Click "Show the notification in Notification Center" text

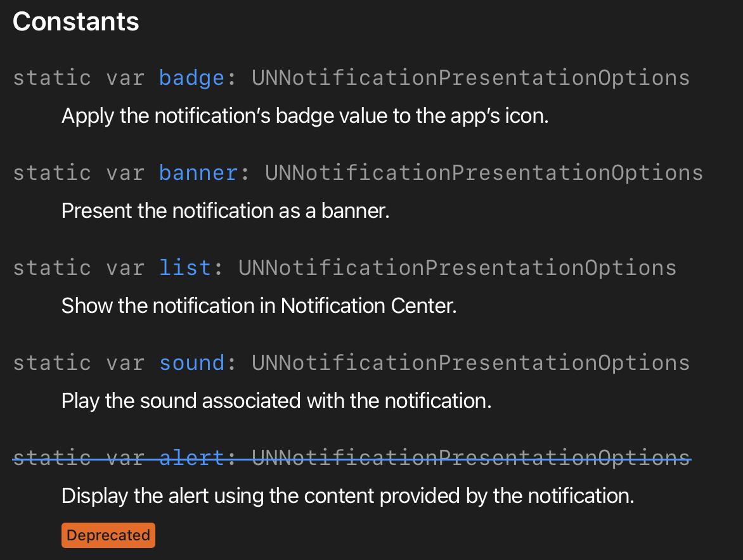coord(259,306)
